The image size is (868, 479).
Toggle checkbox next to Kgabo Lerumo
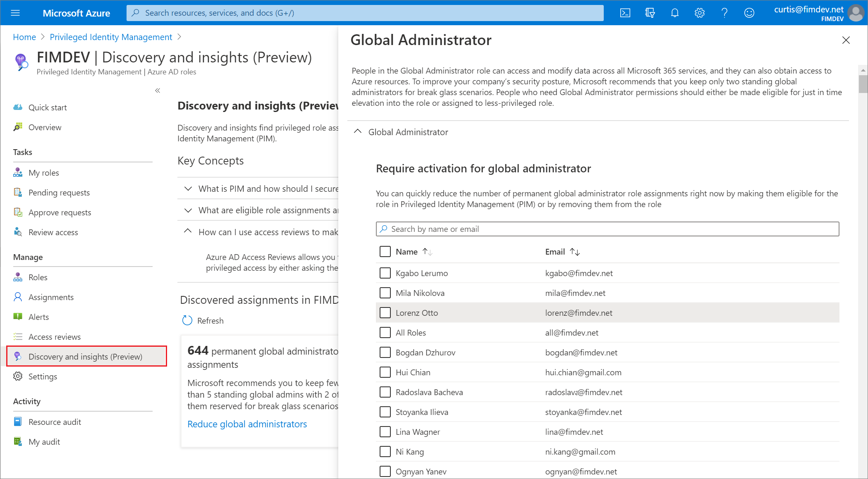(x=384, y=272)
